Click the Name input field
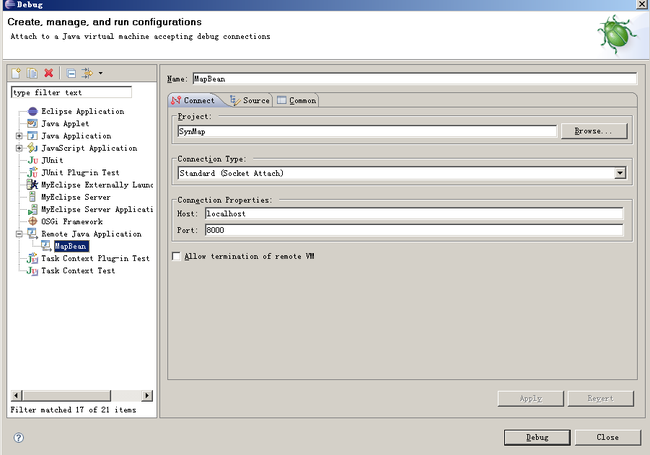Viewport: 650px width, 455px height. point(415,79)
